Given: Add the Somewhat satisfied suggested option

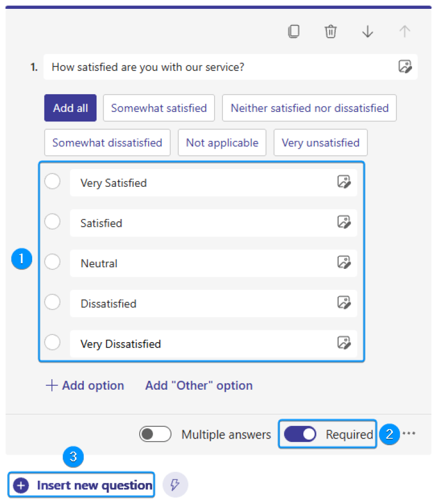Looking at the screenshot, I should (x=159, y=108).
